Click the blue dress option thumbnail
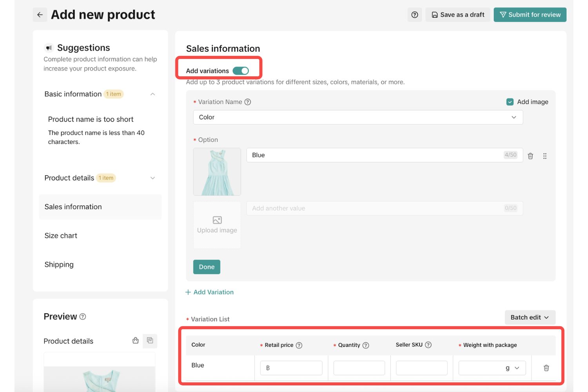588x392 pixels. pyautogui.click(x=217, y=172)
